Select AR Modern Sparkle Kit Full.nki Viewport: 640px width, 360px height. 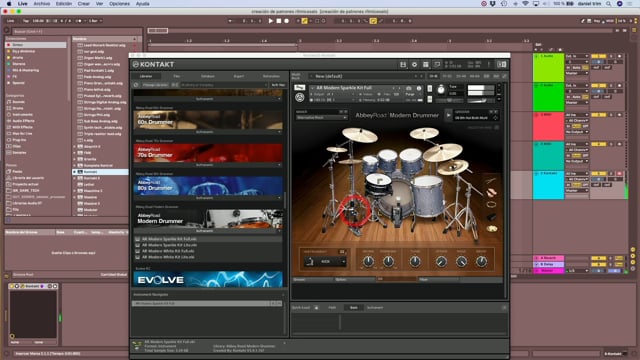click(x=169, y=239)
